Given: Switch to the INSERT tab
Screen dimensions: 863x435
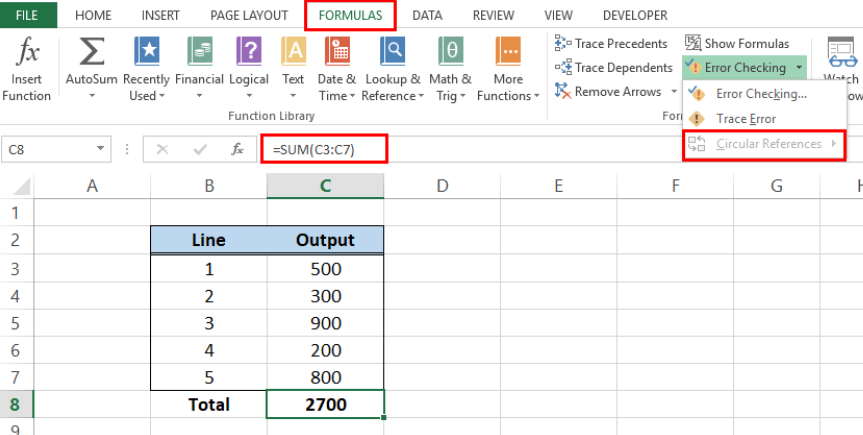Looking at the screenshot, I should [163, 15].
